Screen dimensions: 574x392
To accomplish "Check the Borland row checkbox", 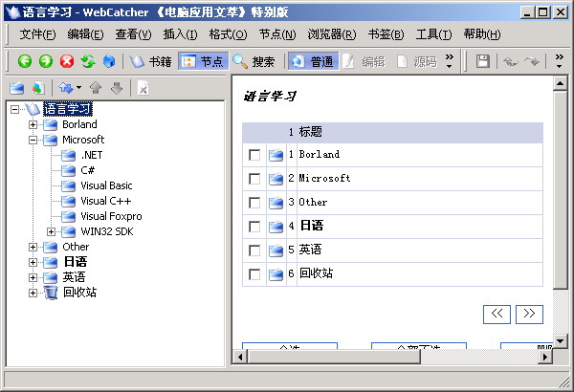I will [x=254, y=155].
